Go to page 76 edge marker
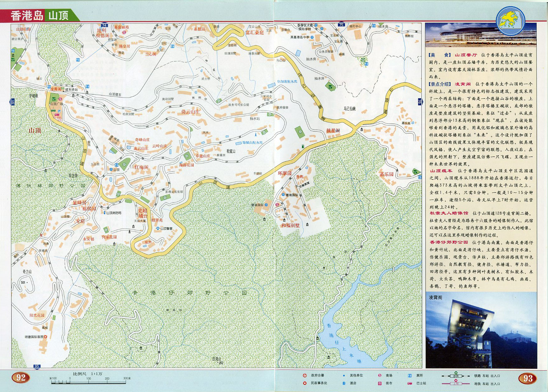The width and height of the screenshot is (548, 392). (420, 101)
